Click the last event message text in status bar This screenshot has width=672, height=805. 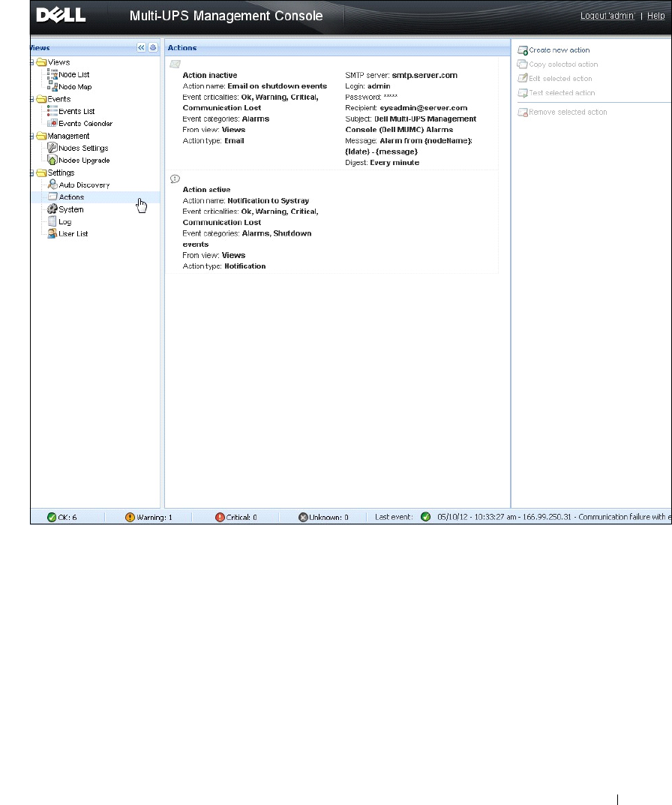tap(554, 517)
